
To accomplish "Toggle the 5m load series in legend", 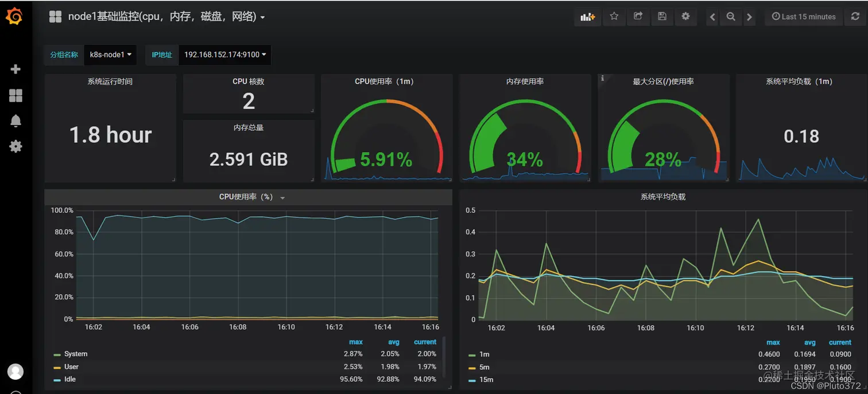I will (484, 367).
